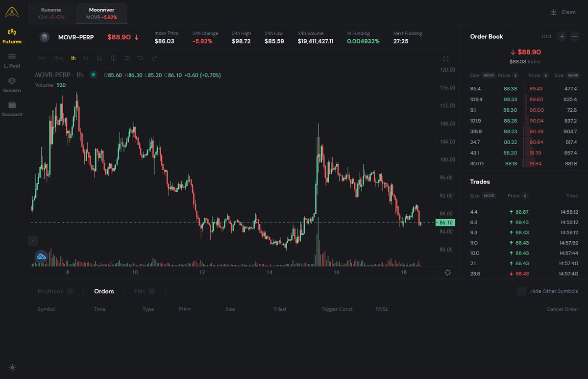Image resolution: width=588 pixels, height=379 pixels.
Task: Select bid price 88.30 in order book
Action: pos(510,110)
